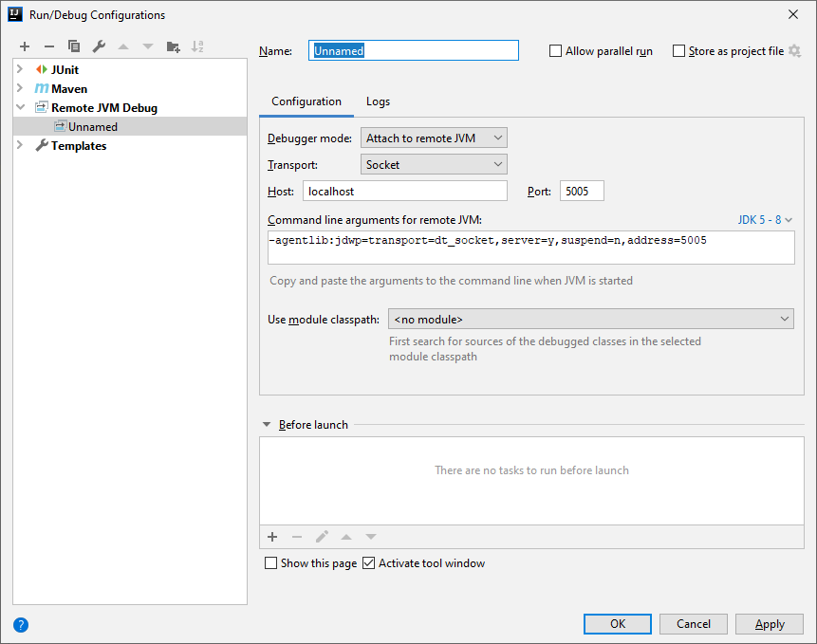Screen dimensions: 817x644
Task: Click into the Host field
Action: click(405, 191)
